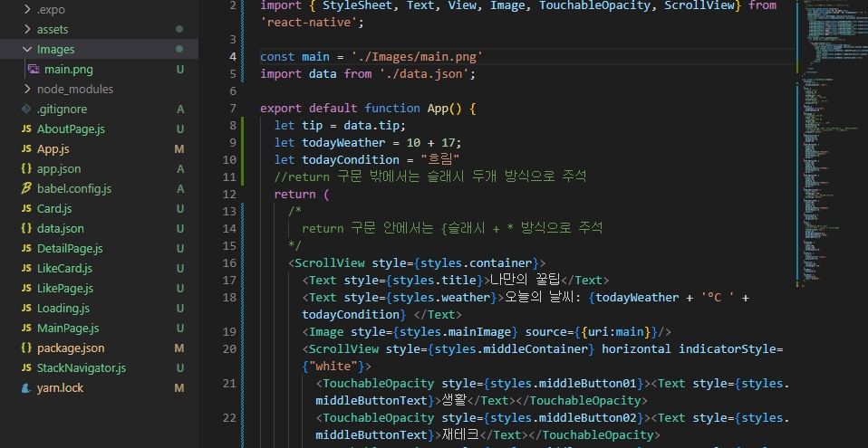Click styles.mainImage on line 19
Image resolution: width=868 pixels, height=448 pixels.
point(455,331)
